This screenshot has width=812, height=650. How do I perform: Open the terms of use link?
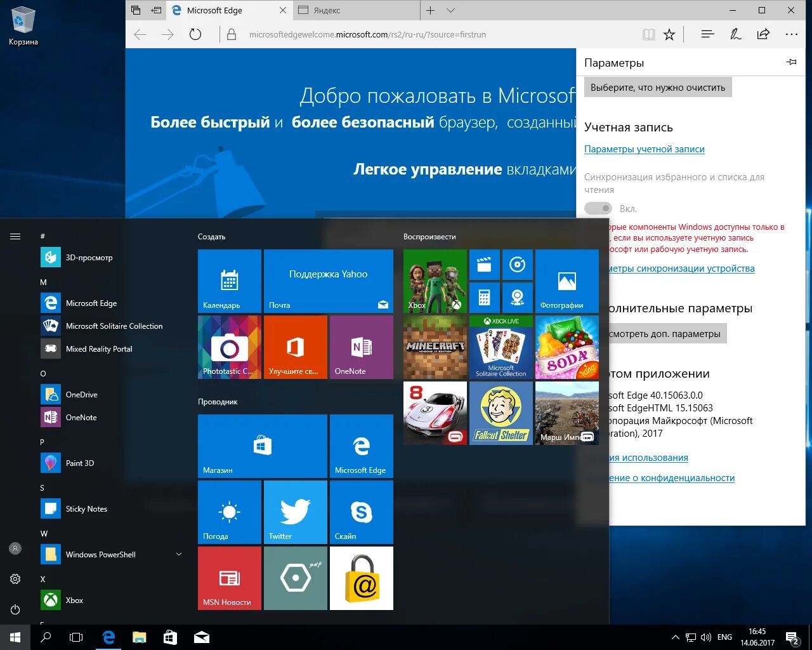click(648, 458)
